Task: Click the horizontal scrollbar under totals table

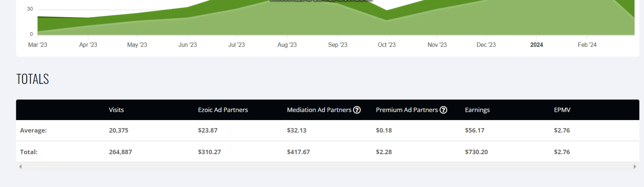Action: point(328,166)
